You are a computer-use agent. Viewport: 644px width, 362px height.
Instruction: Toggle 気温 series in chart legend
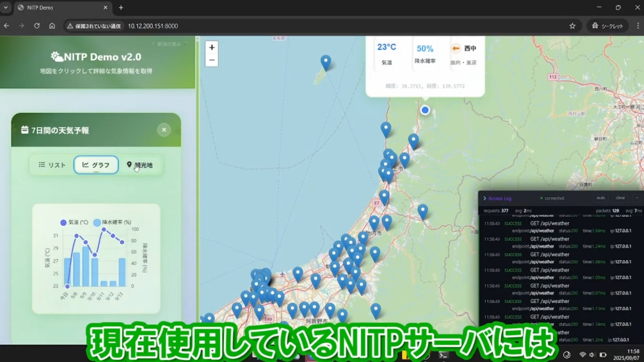(x=74, y=223)
